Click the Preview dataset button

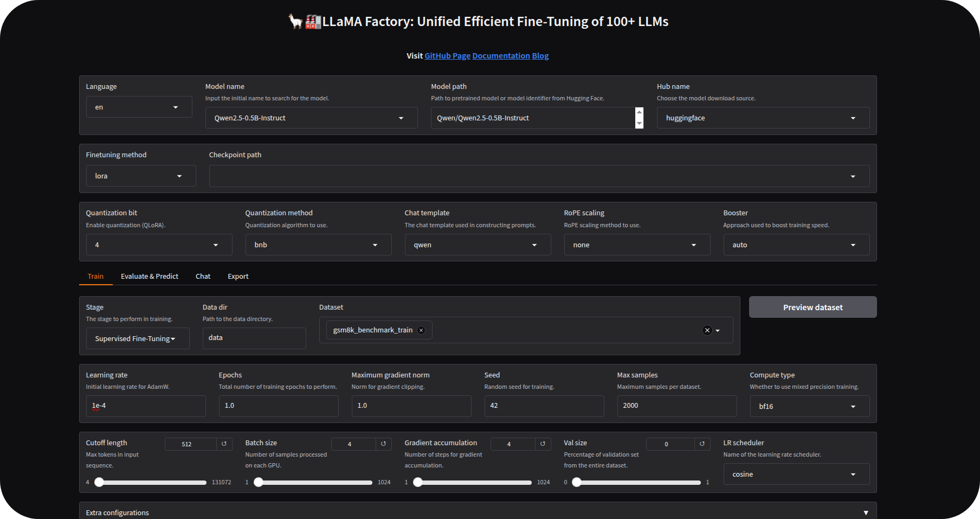click(x=813, y=307)
